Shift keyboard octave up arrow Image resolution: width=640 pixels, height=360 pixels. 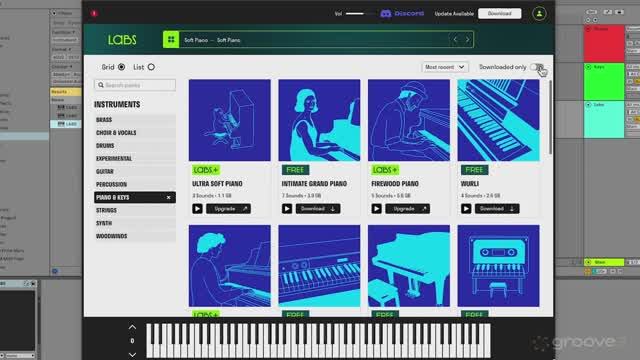coord(132,327)
